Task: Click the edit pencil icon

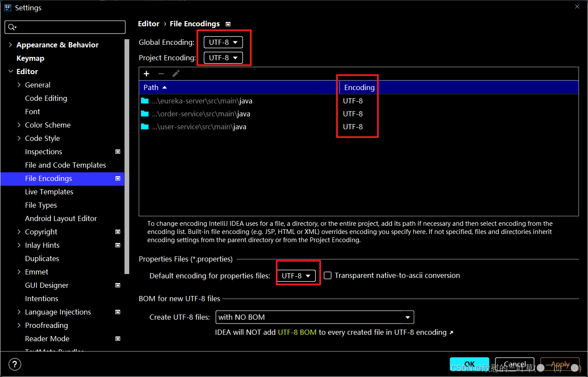Action: click(176, 74)
